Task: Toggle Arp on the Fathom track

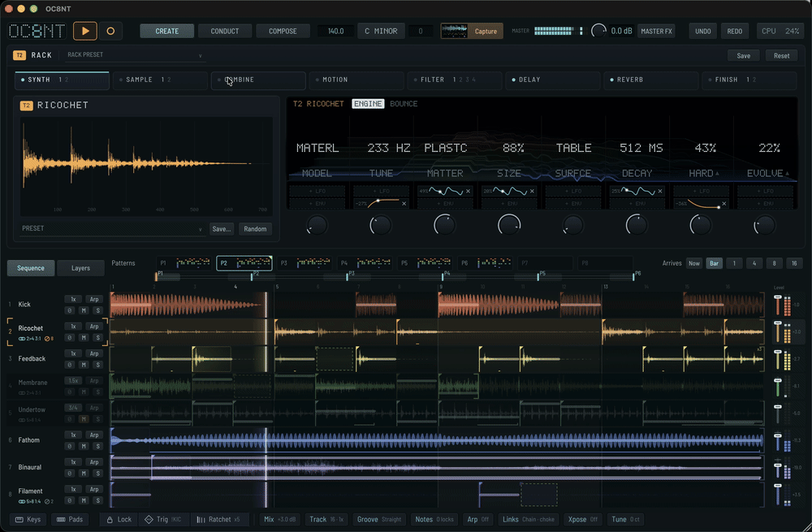Action: pyautogui.click(x=93, y=435)
